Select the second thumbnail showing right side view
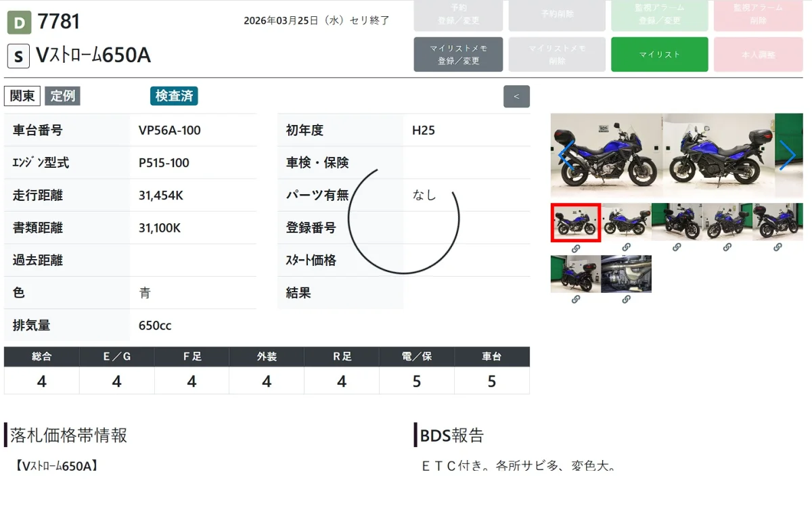The height and width of the screenshot is (506, 812). [x=626, y=222]
